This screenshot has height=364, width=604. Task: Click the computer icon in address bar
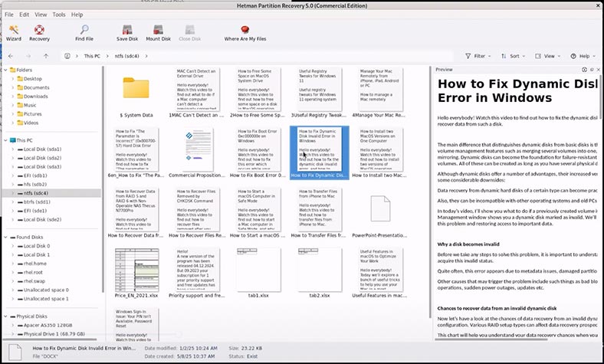(x=67, y=56)
